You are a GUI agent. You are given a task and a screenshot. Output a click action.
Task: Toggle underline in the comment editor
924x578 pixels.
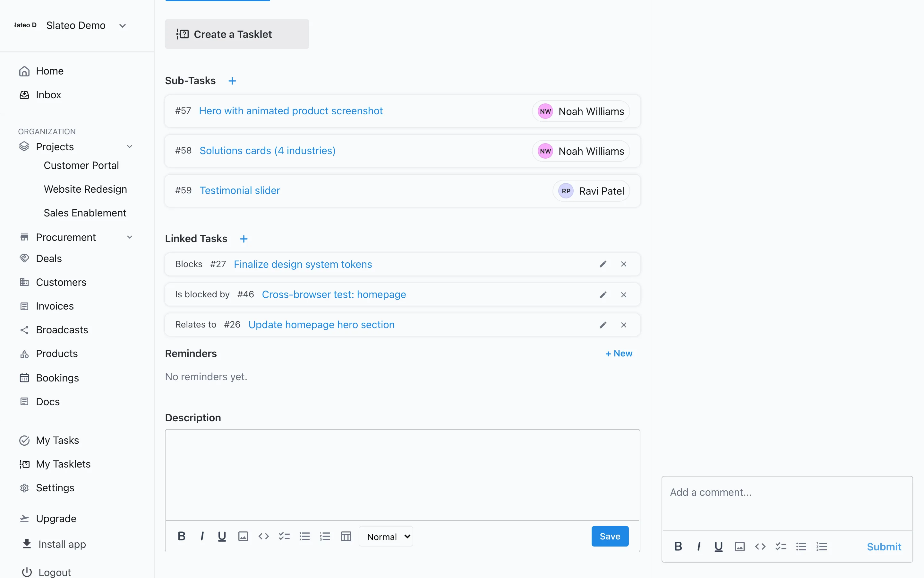[x=719, y=547]
